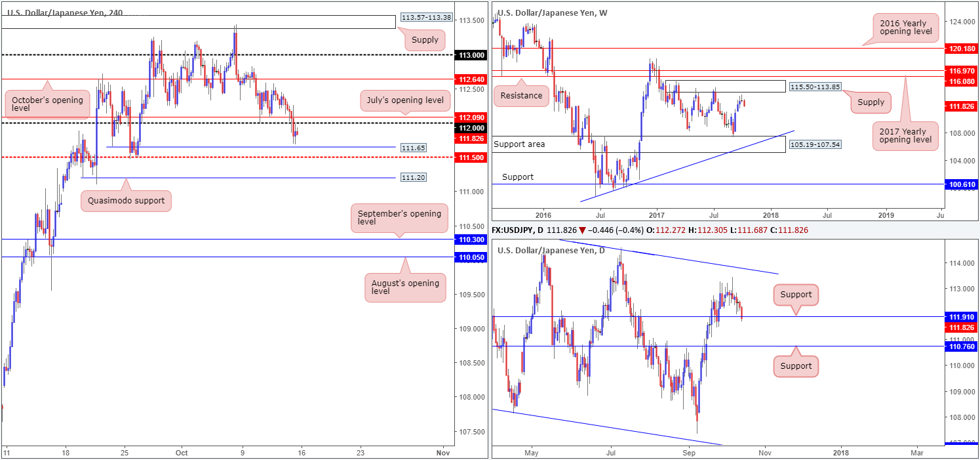Select the "Mar" date label on the daily chart
The width and height of the screenshot is (980, 460).
click(x=916, y=453)
